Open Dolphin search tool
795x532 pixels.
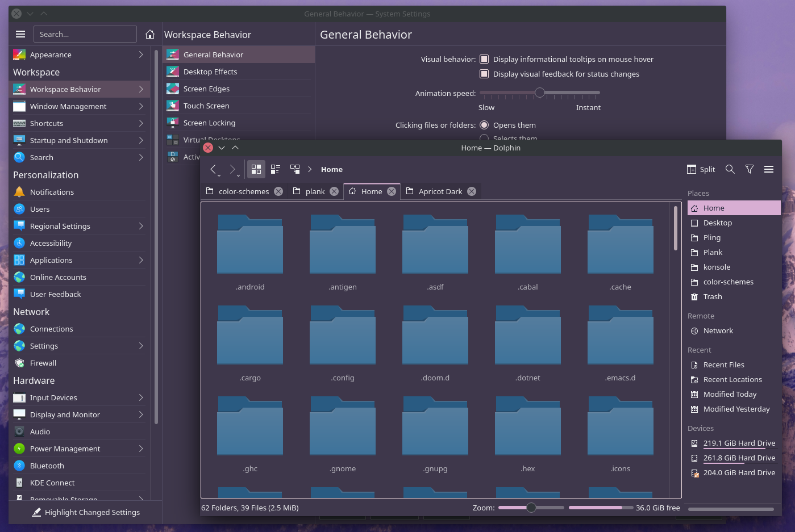tap(730, 169)
